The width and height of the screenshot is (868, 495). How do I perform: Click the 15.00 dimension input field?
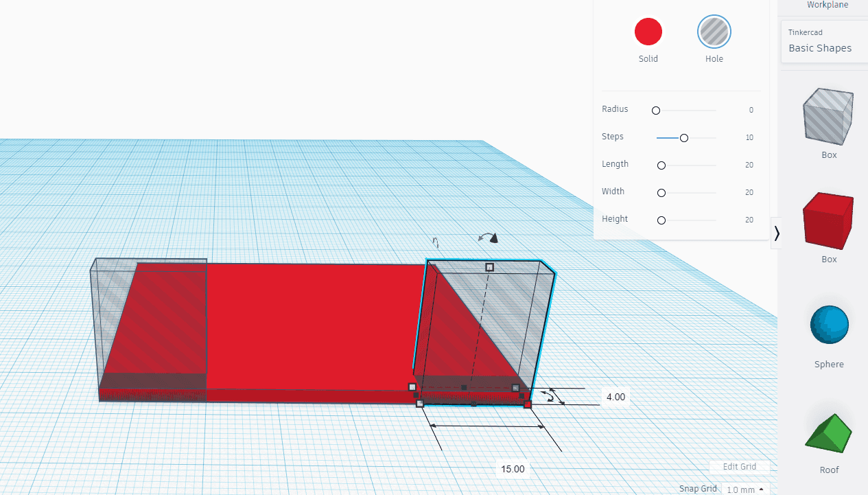513,468
